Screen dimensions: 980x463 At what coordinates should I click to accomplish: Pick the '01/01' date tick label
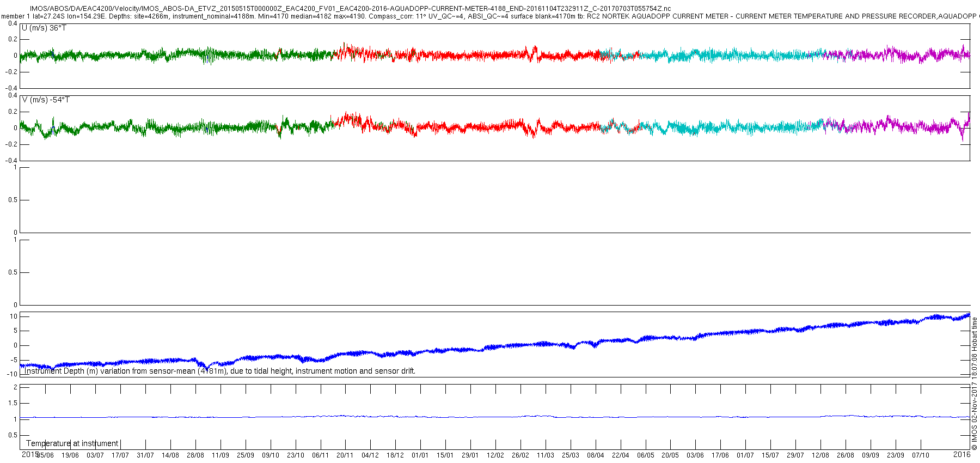tap(420, 455)
